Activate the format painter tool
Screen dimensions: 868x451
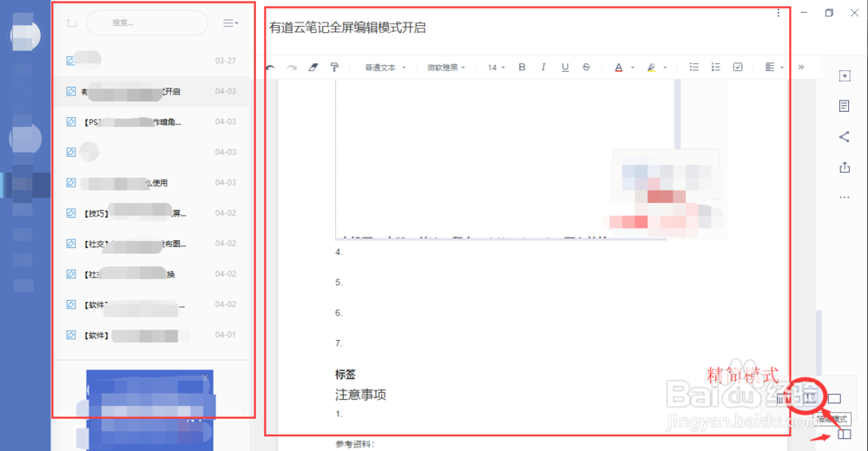pyautogui.click(x=334, y=68)
